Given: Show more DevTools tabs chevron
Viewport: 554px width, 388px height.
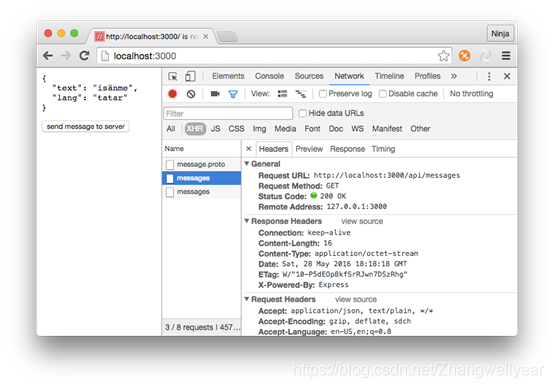Looking at the screenshot, I should (x=454, y=76).
